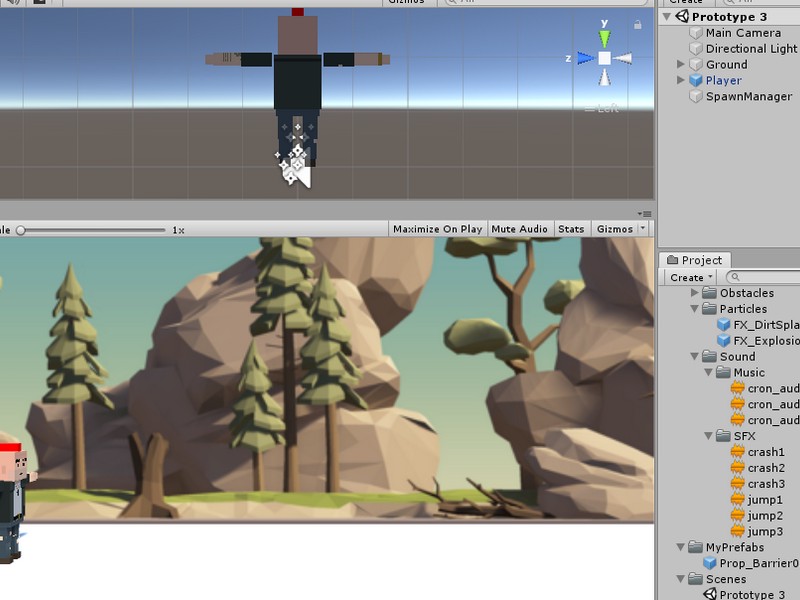
Task: Toggle the scene view rotation lock
Action: (x=637, y=24)
